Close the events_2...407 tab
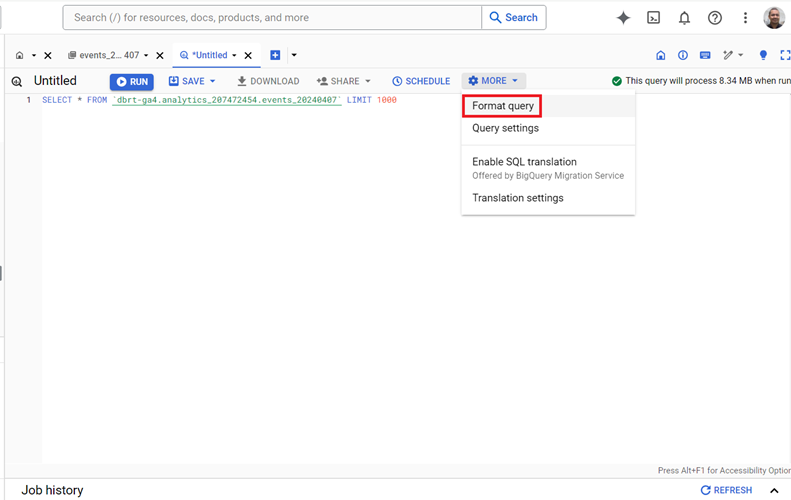Image resolution: width=791 pixels, height=500 pixels. [x=160, y=55]
